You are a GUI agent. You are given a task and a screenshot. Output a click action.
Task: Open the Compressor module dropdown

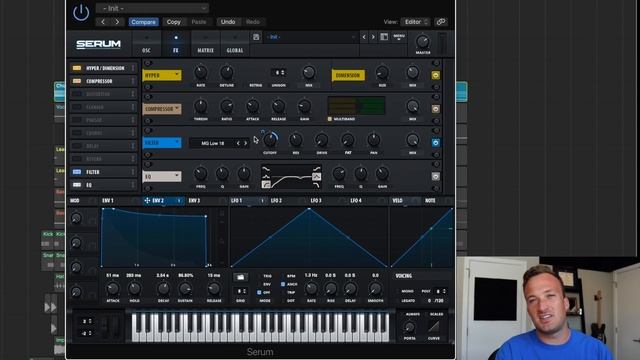(x=162, y=109)
